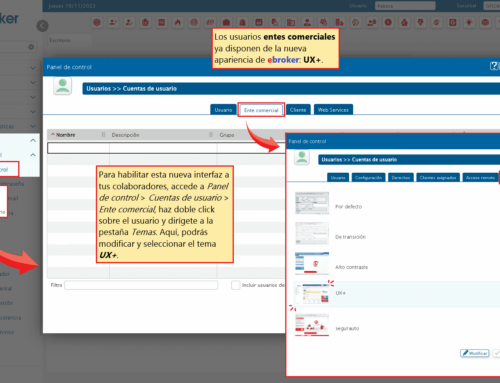Collapse the upper highlighted sidebar section chevron
Viewport: 500px width, 383px height.
(x=33, y=140)
